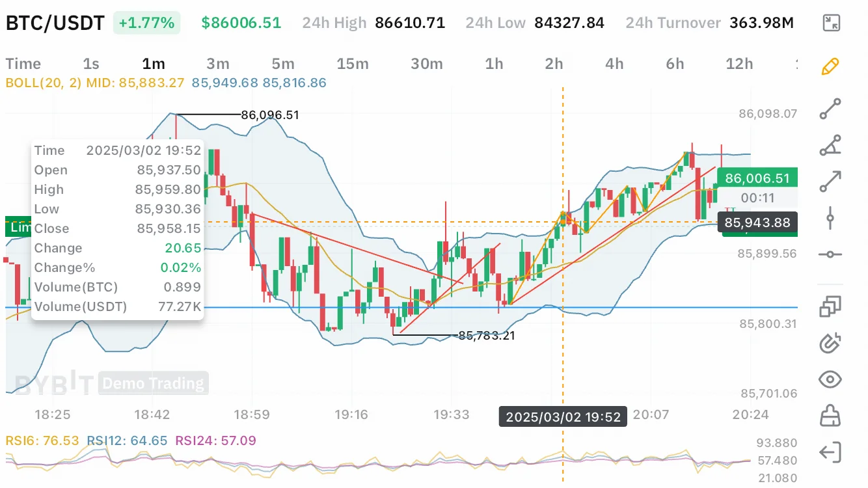The width and height of the screenshot is (868, 488).
Task: Select the arrow line drawing tool
Action: point(831,182)
